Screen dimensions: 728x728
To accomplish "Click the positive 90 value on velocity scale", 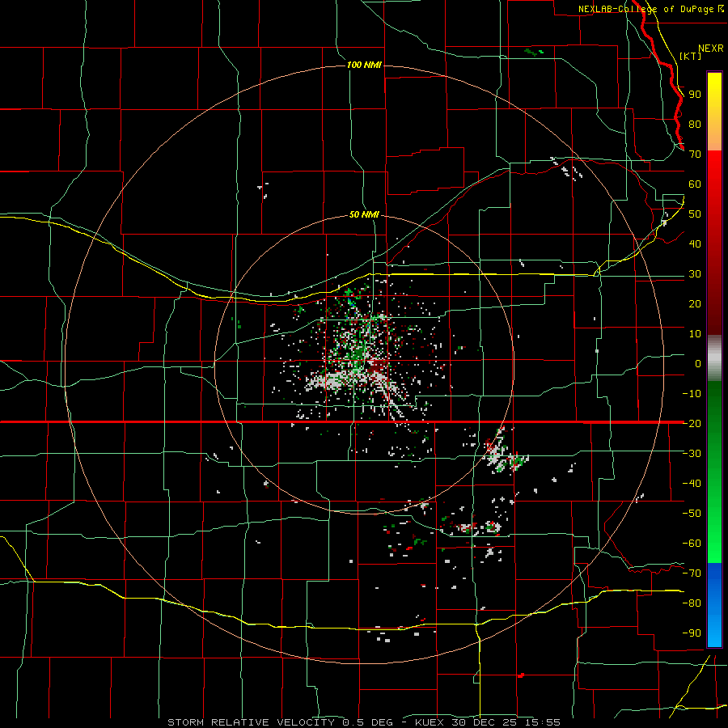I will click(695, 95).
